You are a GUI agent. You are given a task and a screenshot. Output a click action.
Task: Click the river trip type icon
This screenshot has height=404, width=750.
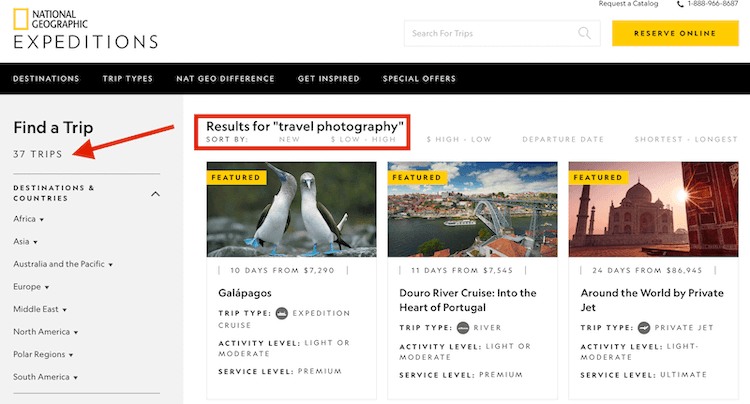click(x=464, y=327)
